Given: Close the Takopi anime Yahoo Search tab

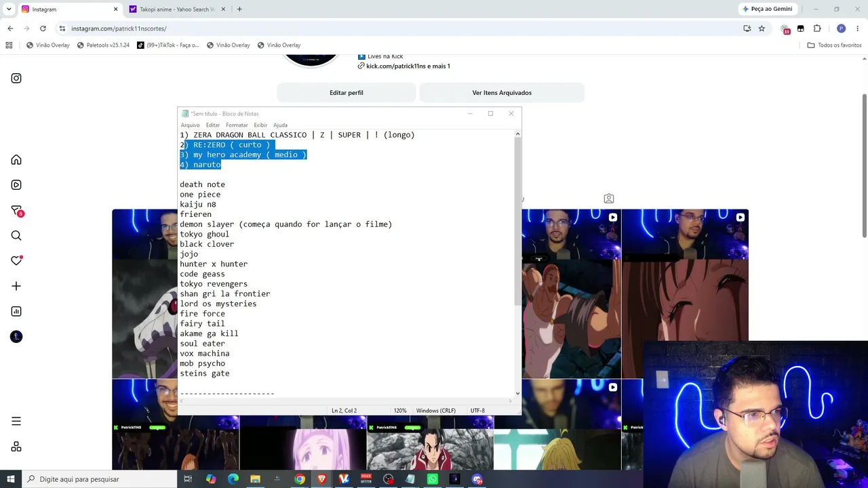Looking at the screenshot, I should (223, 9).
